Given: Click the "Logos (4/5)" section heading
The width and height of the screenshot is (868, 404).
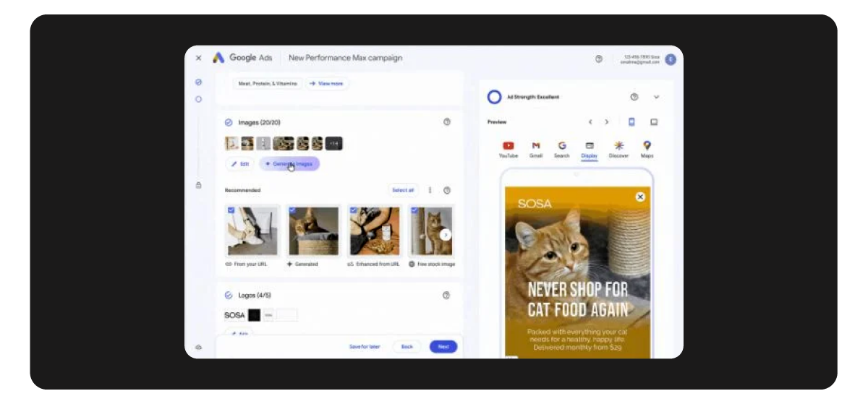Looking at the screenshot, I should pyautogui.click(x=255, y=295).
